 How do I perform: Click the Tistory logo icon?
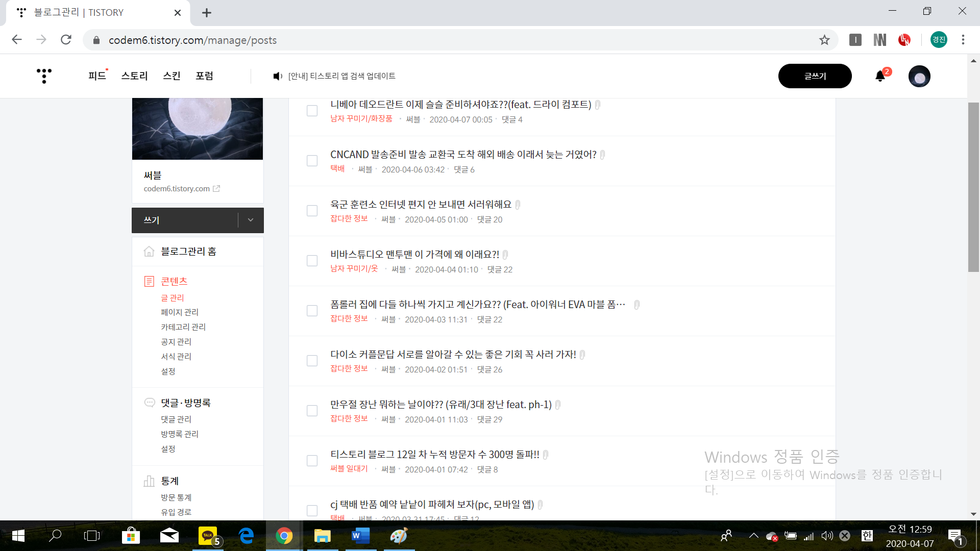click(44, 76)
